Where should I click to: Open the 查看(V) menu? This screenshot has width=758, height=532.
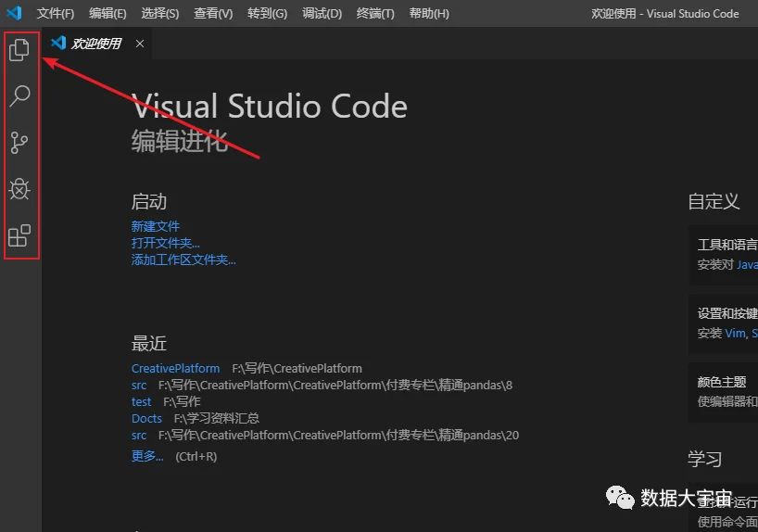click(213, 14)
